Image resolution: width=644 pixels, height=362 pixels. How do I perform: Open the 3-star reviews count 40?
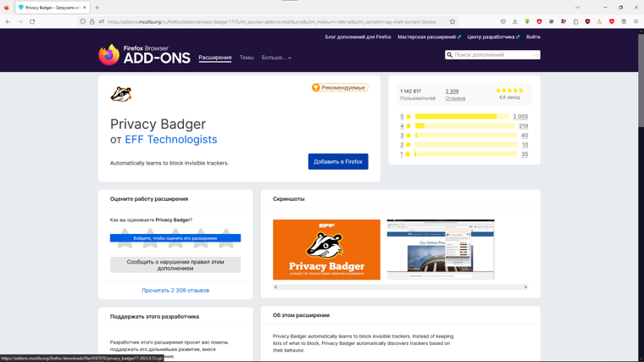525,135
